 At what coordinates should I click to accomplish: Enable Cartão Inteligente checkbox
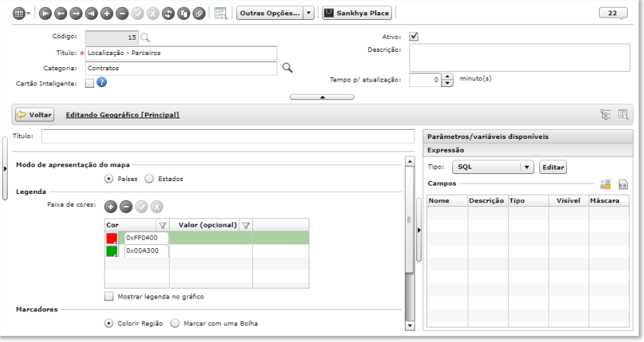point(89,83)
